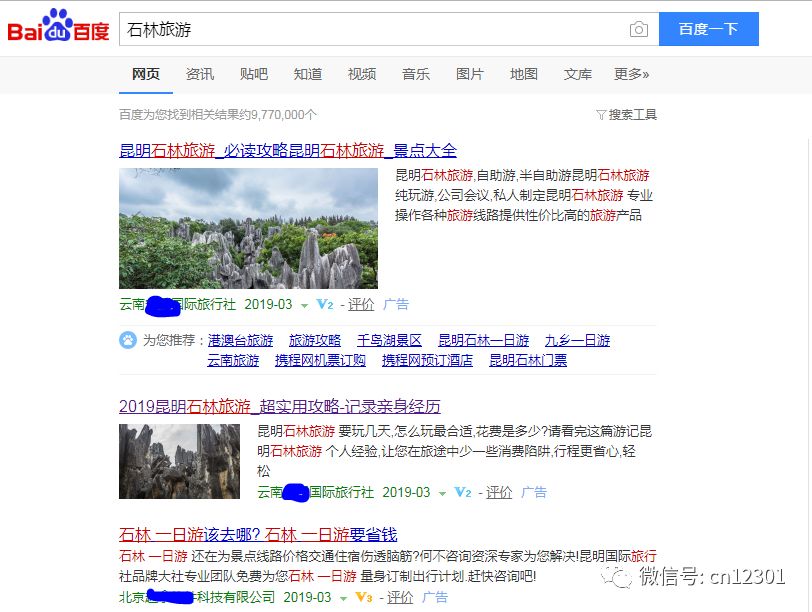The width and height of the screenshot is (812, 612).
Task: Open recommended link 昆明石林一日游
Action: tap(484, 340)
